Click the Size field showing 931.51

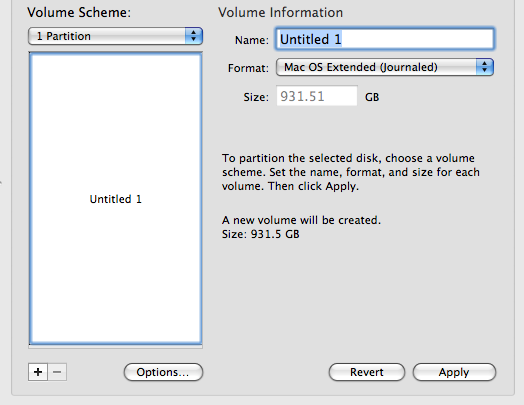317,96
